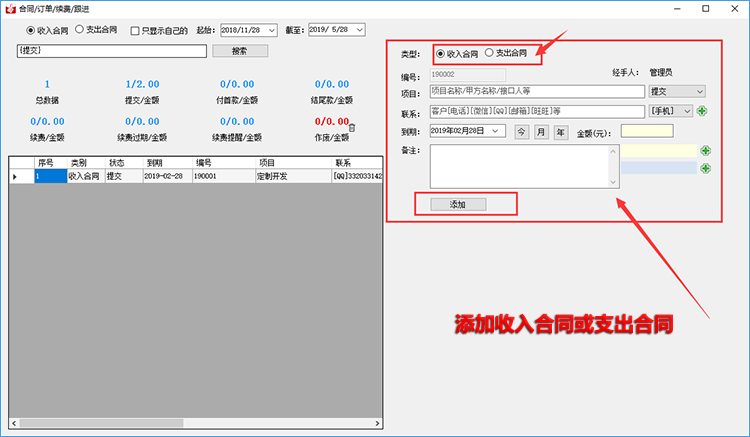This screenshot has width=750, height=437.
Task: Click the trash icon next to 作废/金额
Action: point(351,128)
